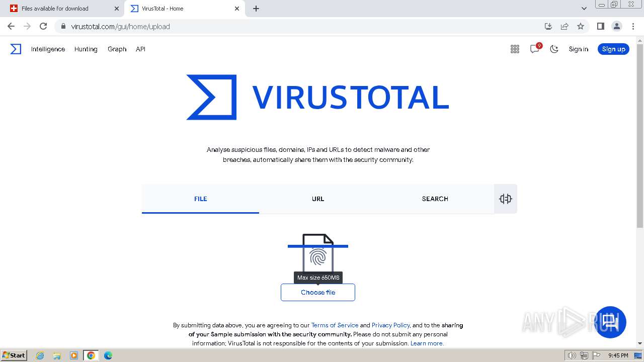
Task: Switch to the SEARCH tab
Action: (x=435, y=199)
